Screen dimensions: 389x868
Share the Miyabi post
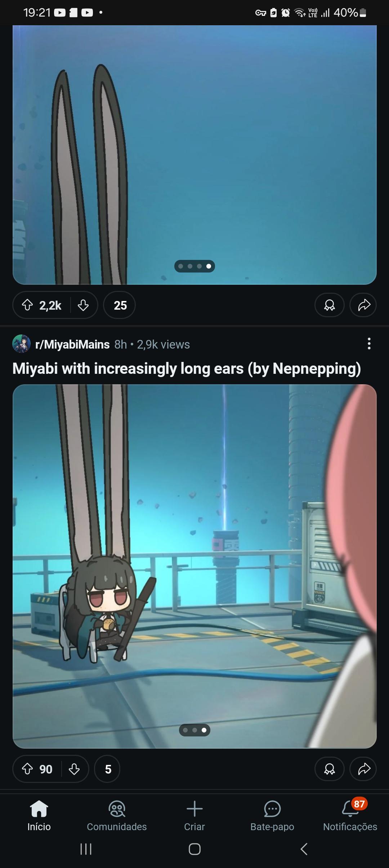tap(363, 769)
